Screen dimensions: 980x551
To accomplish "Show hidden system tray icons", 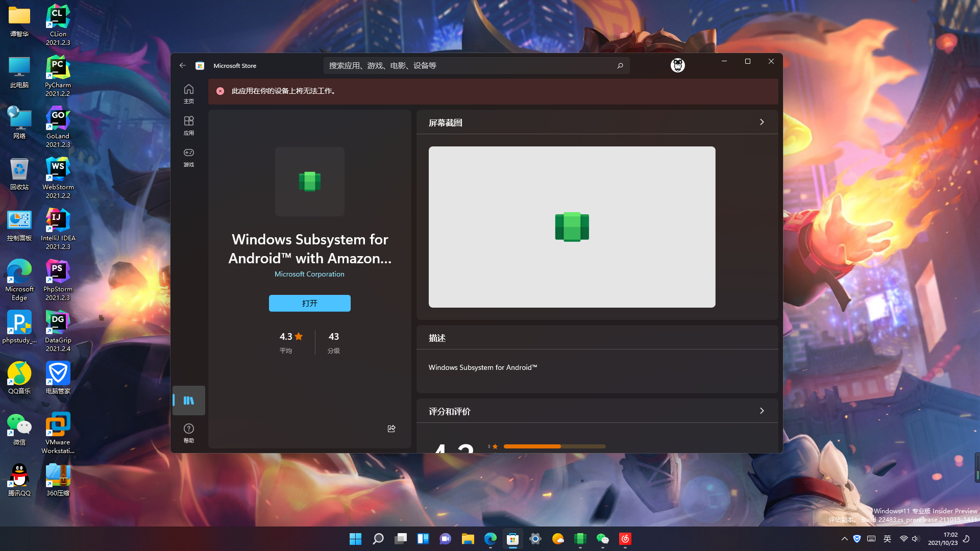I will (x=844, y=539).
